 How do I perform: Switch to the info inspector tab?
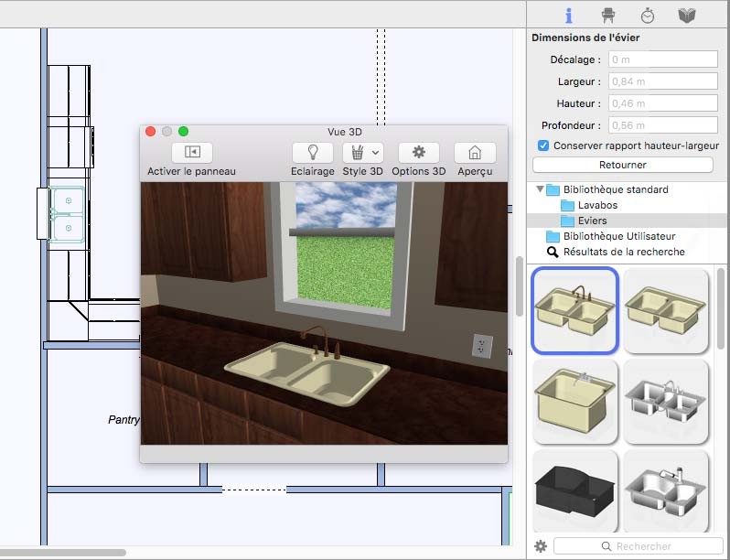[x=568, y=16]
